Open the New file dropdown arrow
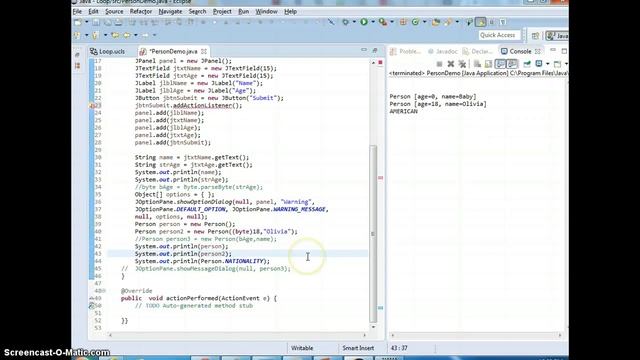 pos(86,22)
